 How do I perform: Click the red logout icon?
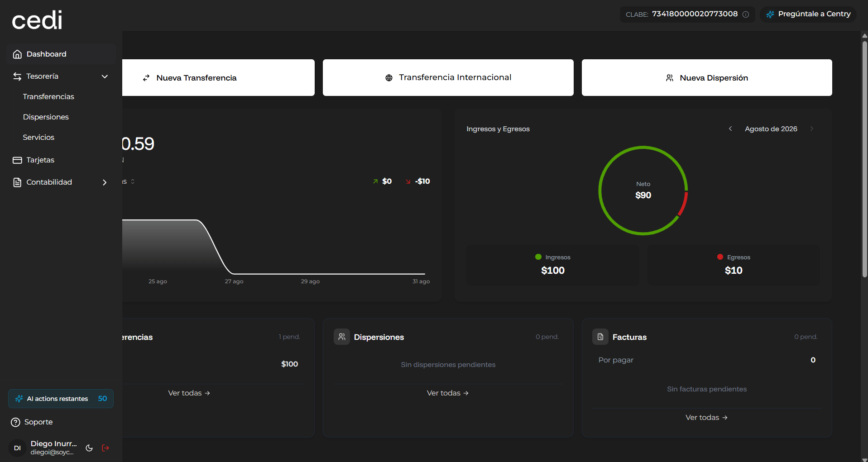[106, 448]
